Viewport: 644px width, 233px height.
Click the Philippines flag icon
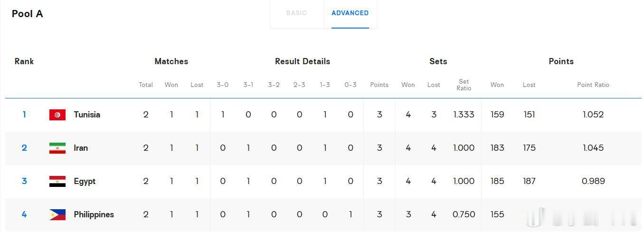coord(57,214)
